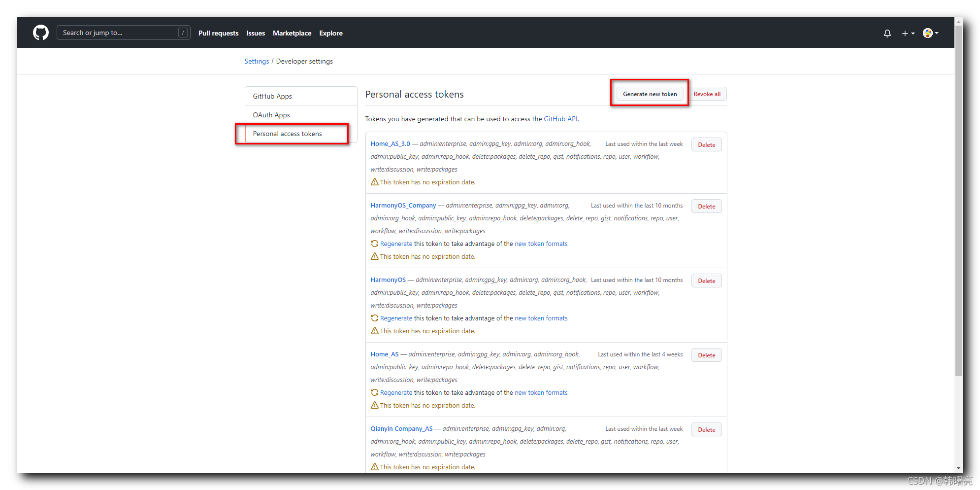This screenshot has width=980, height=490.
Task: Click regenerate sync icon in HarmonyOS row
Action: 375,318
